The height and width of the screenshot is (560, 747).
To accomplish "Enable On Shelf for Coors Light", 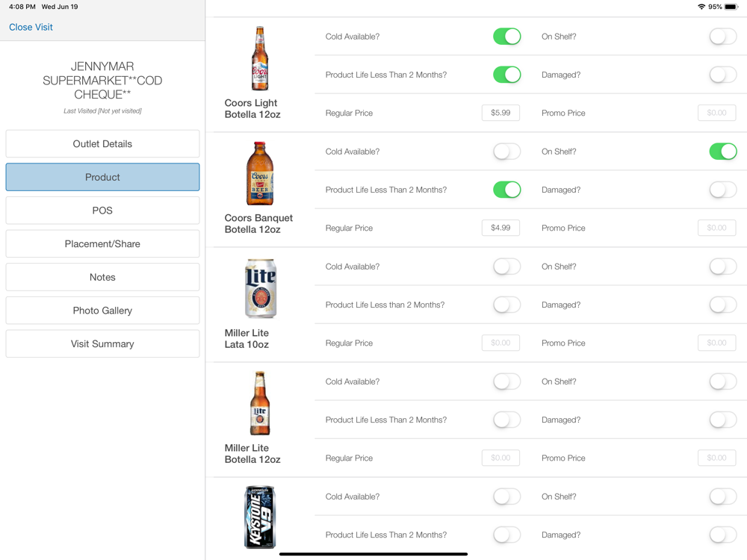I will 722,37.
